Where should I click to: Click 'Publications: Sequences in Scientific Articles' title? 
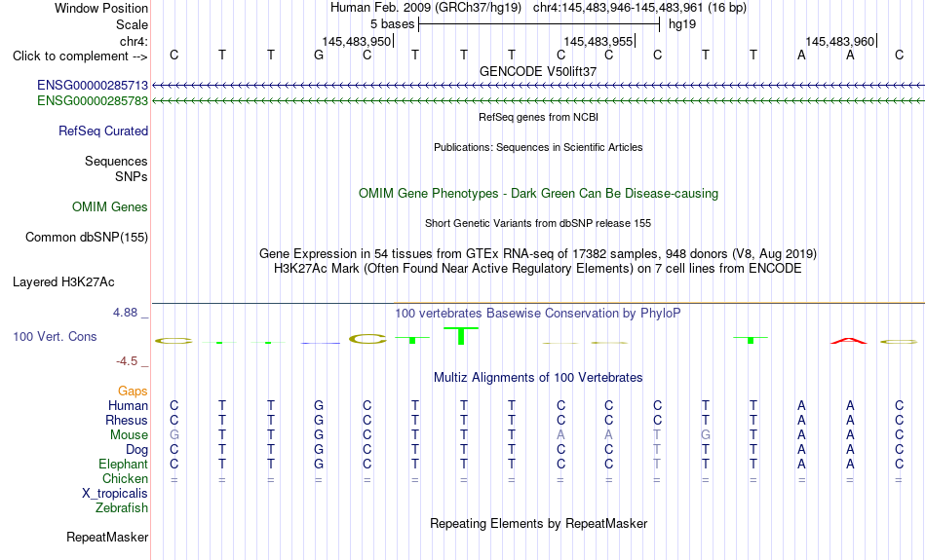(x=538, y=147)
